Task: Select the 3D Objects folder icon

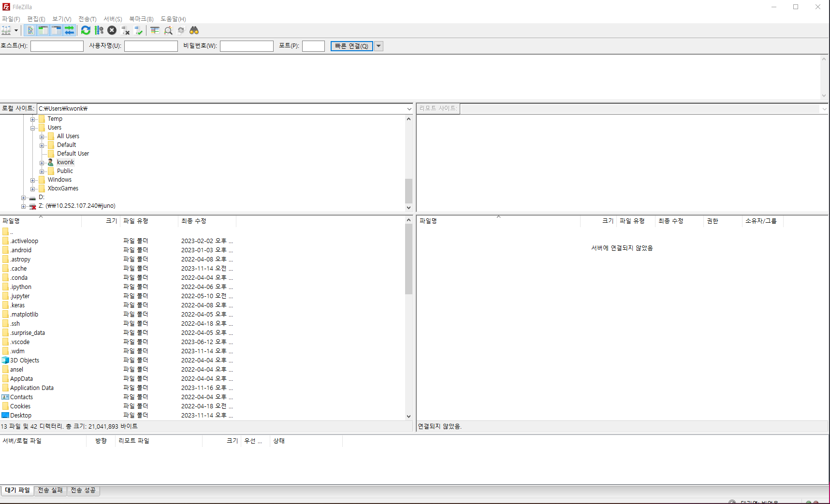Action: [x=5, y=360]
